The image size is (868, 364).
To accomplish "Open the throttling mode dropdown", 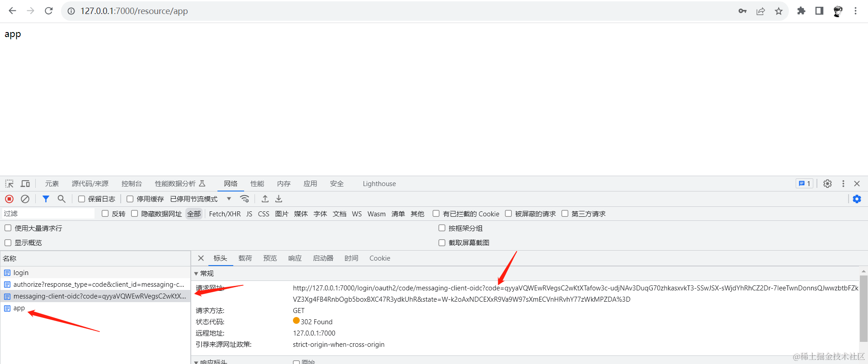I will (x=201, y=199).
